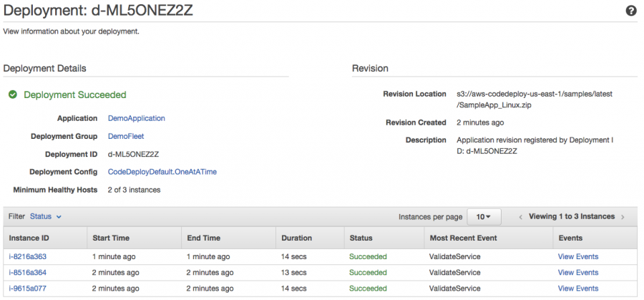The height and width of the screenshot is (300, 644).
Task: Open CodeDeployDefault.OneAtATime config link
Action: click(x=162, y=172)
